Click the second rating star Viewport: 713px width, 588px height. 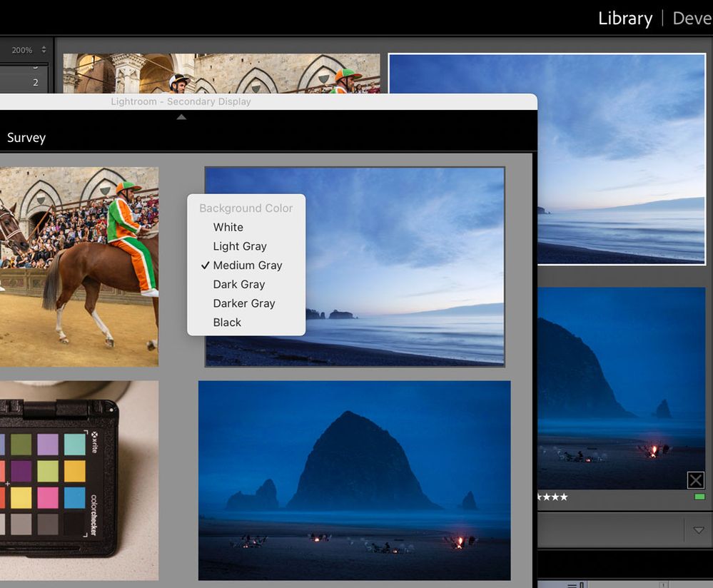[547, 497]
